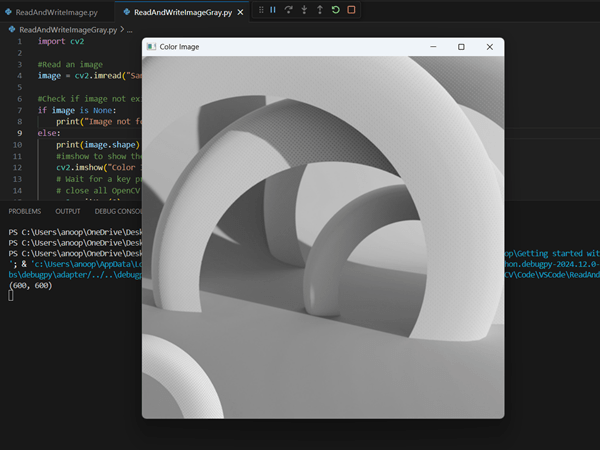Click the Step Over debug icon

(289, 10)
